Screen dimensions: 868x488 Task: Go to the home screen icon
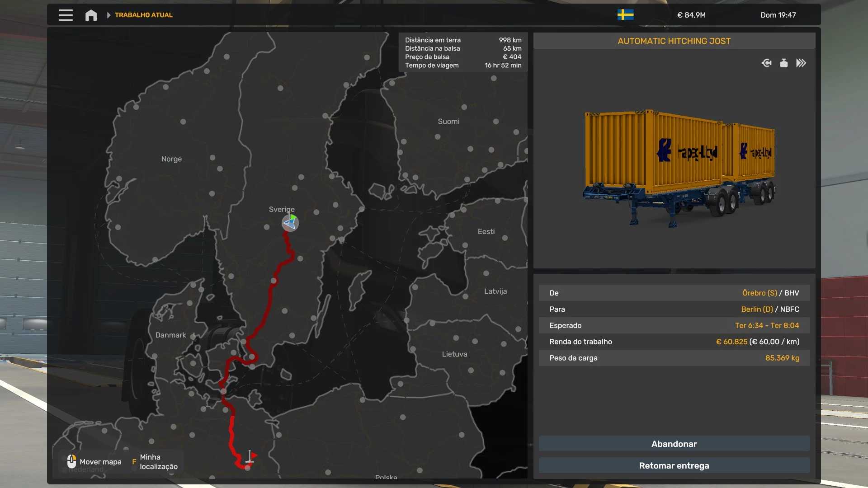(91, 15)
